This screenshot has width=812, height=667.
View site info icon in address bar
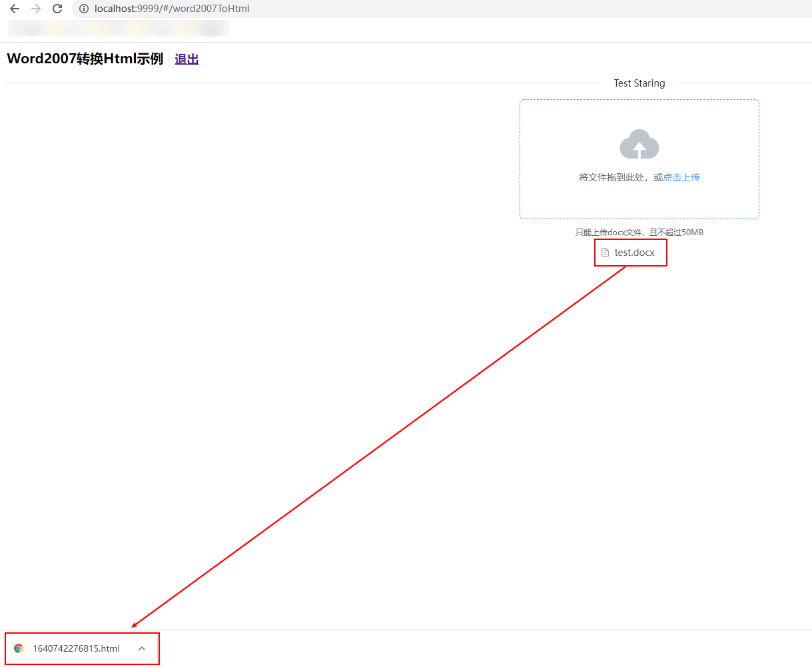83,9
